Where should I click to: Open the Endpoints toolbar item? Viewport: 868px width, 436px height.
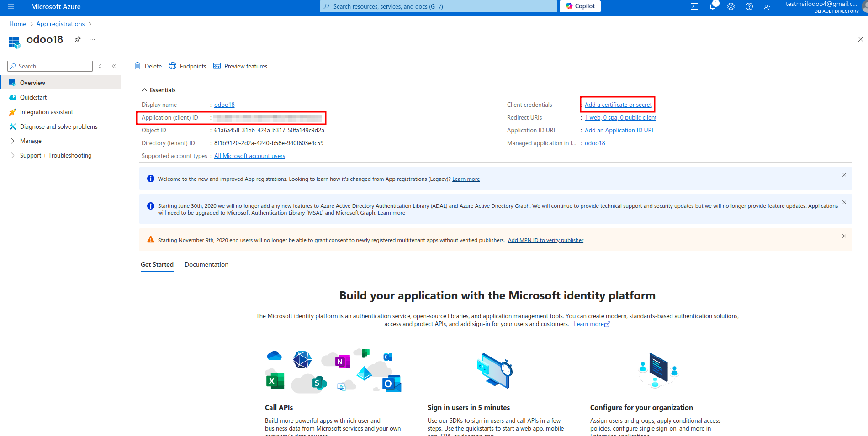(188, 66)
